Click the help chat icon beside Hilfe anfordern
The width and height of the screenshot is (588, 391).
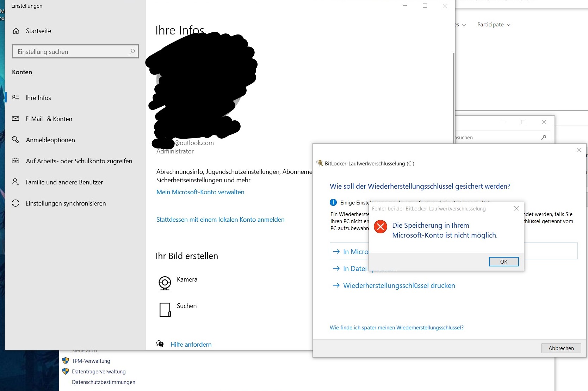pyautogui.click(x=160, y=344)
